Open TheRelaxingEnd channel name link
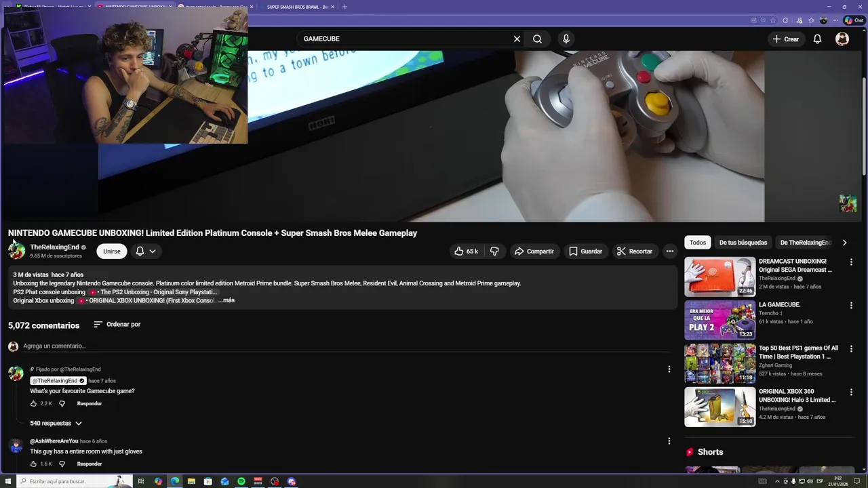Image resolution: width=868 pixels, height=488 pixels. 54,247
